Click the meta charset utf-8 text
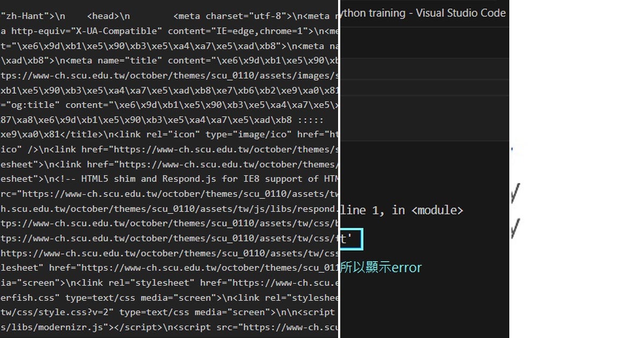Screen dimensions: 644x338 [x=225, y=16]
